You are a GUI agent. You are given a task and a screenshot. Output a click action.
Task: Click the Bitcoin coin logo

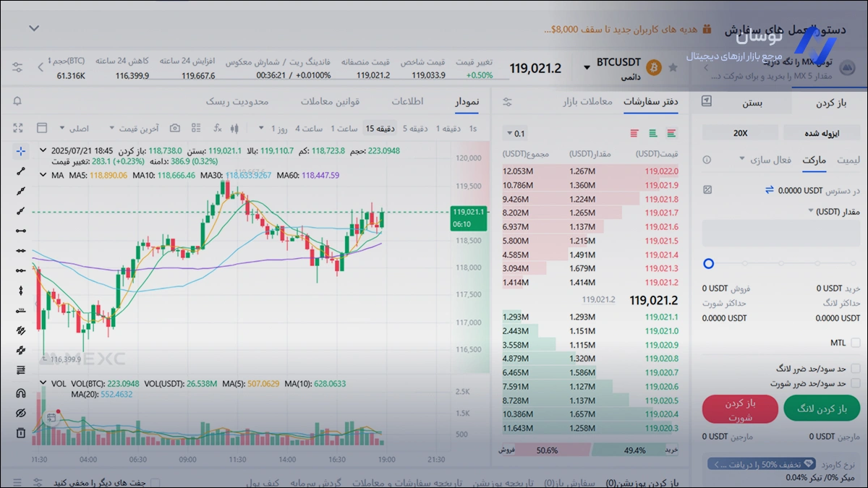point(654,67)
